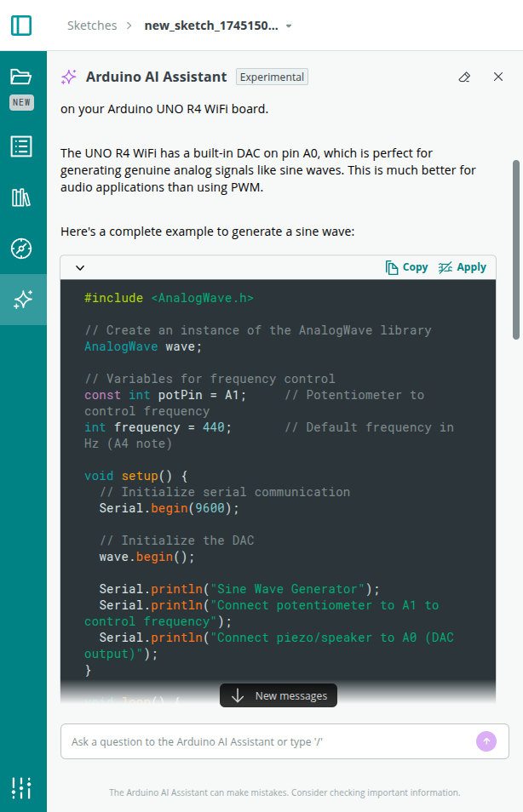Open the Libraries books icon in sidebar
This screenshot has height=812, width=523.
pos(21,197)
